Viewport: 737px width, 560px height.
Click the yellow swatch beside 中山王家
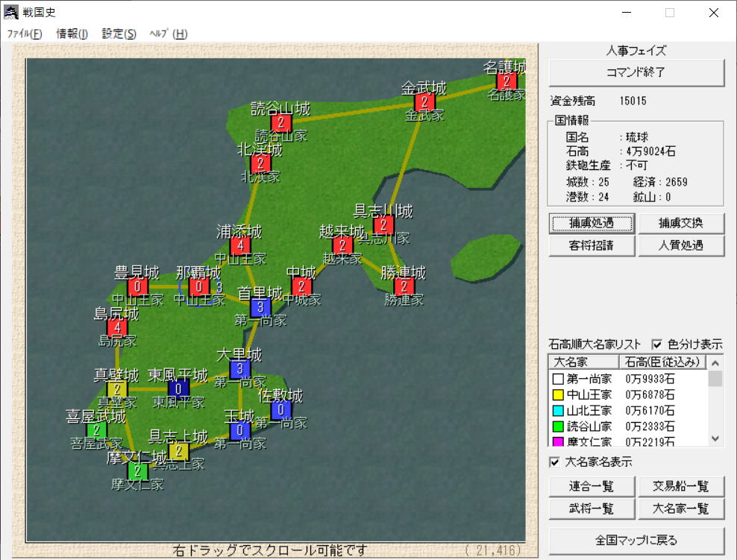tap(558, 394)
